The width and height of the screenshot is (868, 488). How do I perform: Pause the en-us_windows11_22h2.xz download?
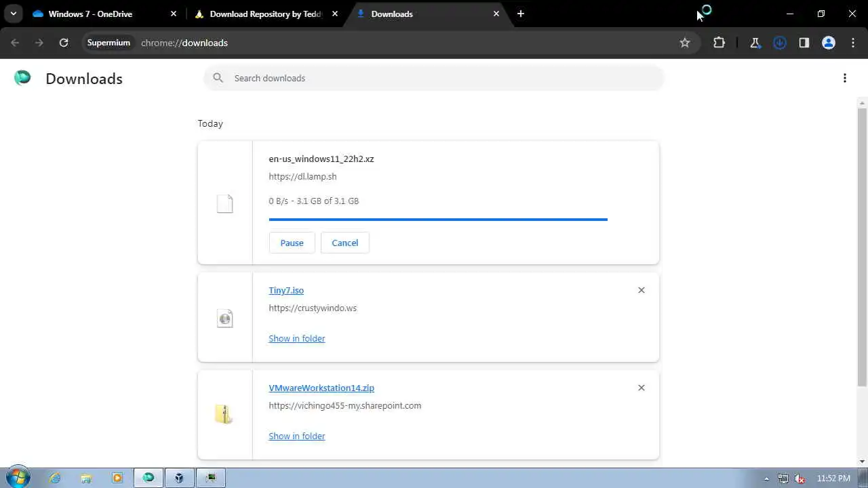(292, 243)
